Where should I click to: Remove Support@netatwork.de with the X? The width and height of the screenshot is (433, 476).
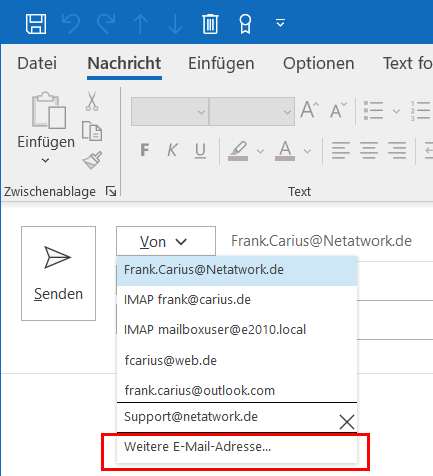click(x=347, y=422)
